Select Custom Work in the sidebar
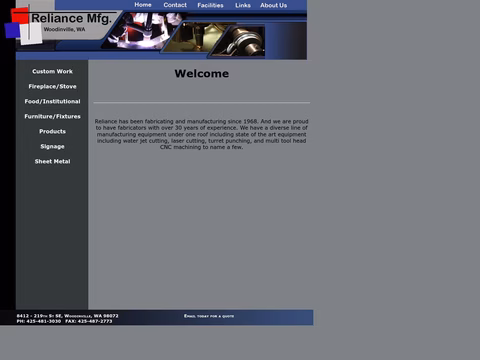The height and width of the screenshot is (360, 480). click(x=52, y=71)
